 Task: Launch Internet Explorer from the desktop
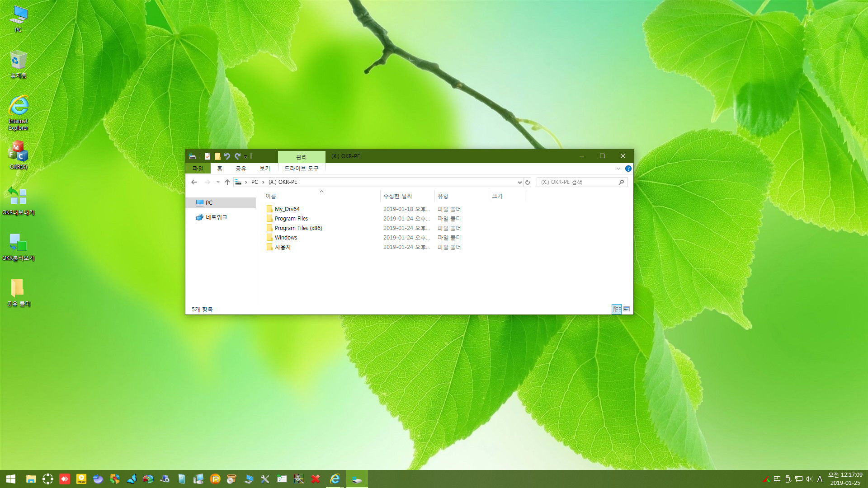click(x=18, y=113)
